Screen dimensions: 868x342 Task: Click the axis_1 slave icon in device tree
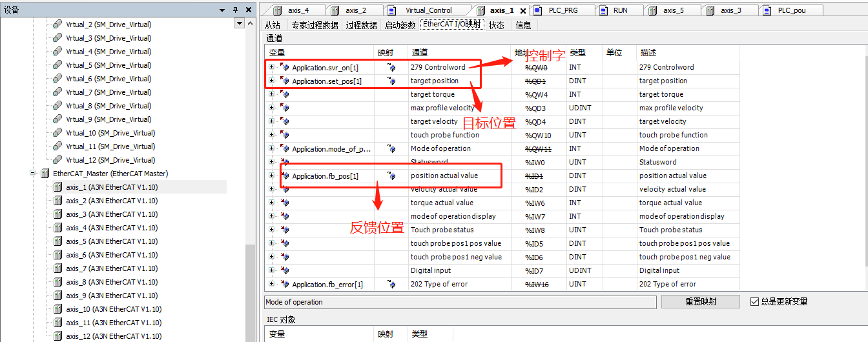pyautogui.click(x=57, y=187)
